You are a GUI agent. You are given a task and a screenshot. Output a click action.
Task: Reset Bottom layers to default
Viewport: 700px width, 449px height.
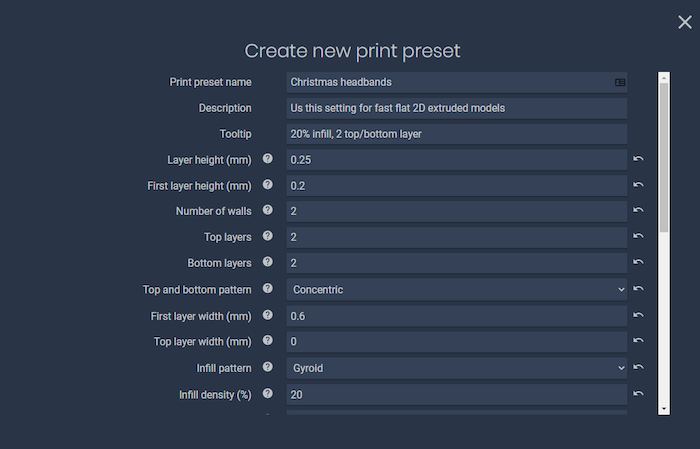pos(638,262)
